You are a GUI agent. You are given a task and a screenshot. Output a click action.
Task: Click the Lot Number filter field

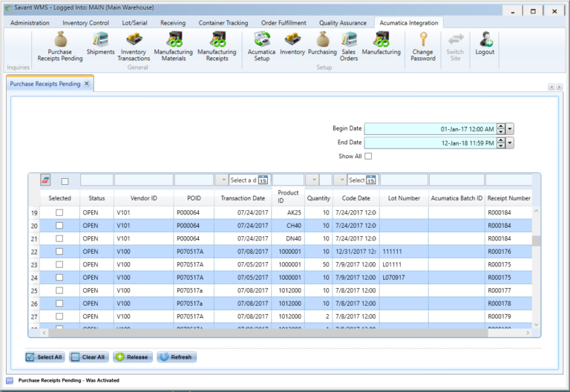point(404,180)
